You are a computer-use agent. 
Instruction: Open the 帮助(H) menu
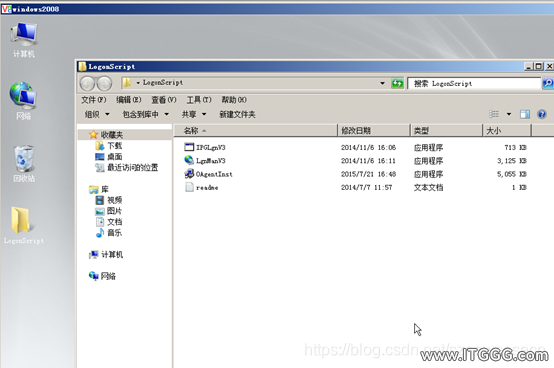pos(234,100)
